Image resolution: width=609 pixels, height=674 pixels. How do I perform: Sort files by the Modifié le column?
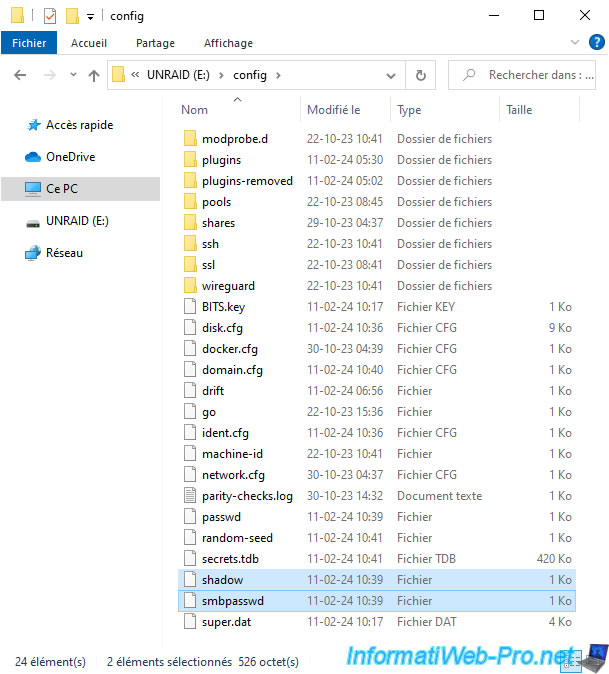coord(334,110)
